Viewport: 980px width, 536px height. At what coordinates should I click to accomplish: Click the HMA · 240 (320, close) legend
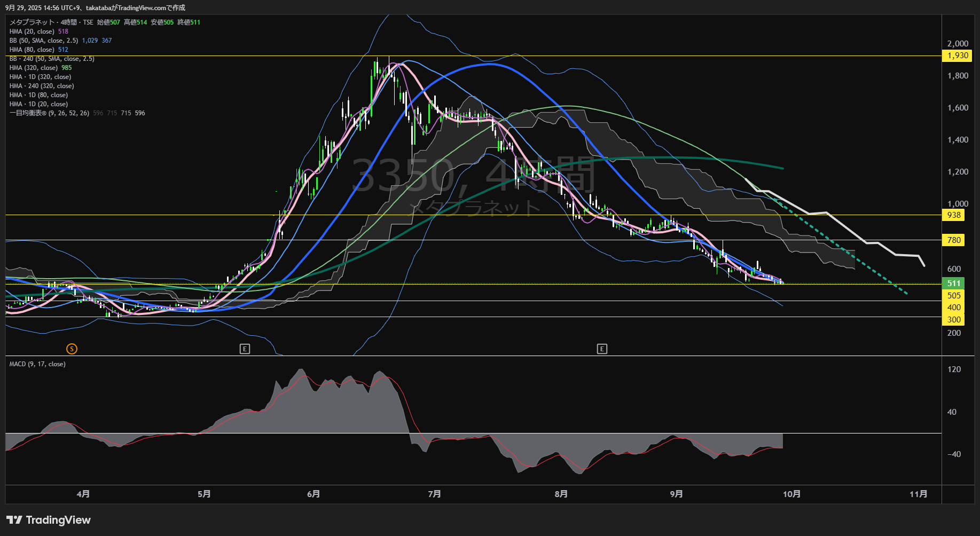point(42,86)
